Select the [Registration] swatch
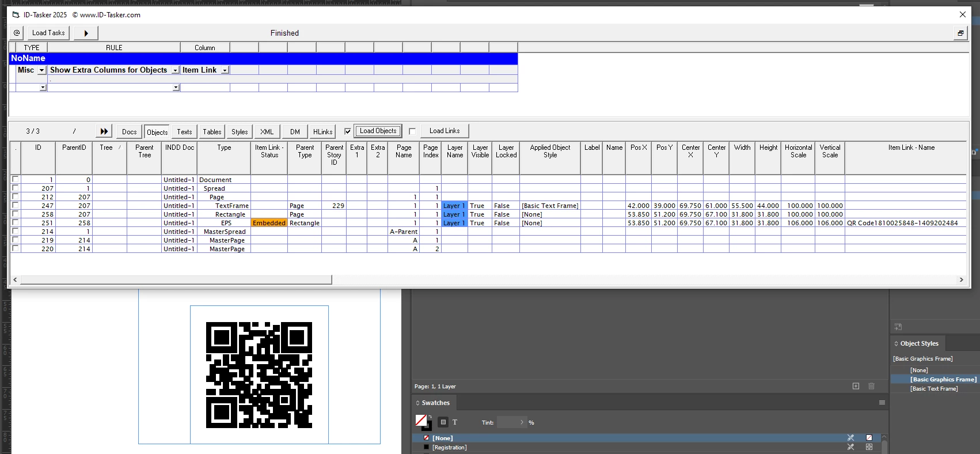 pos(647,447)
